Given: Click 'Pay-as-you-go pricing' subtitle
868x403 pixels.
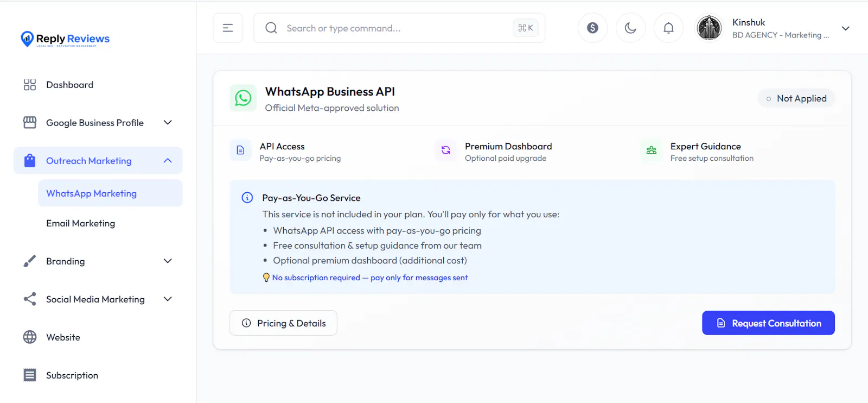Looking at the screenshot, I should pos(300,159).
